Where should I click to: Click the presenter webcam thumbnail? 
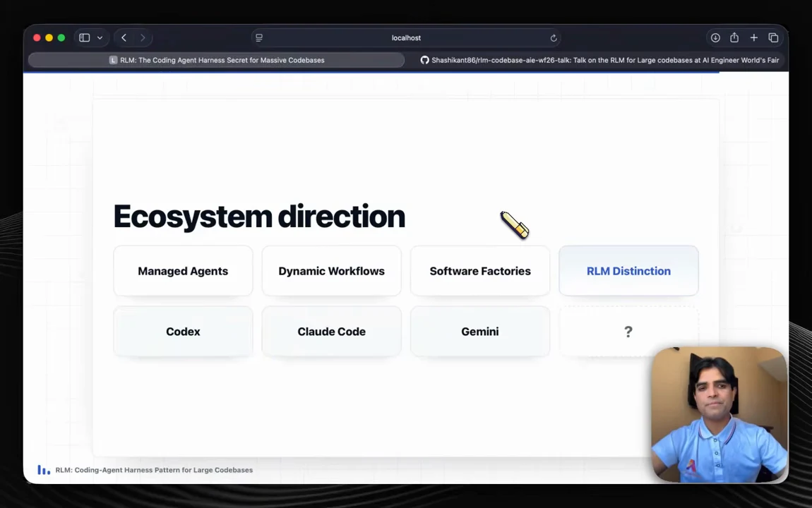pyautogui.click(x=720, y=414)
